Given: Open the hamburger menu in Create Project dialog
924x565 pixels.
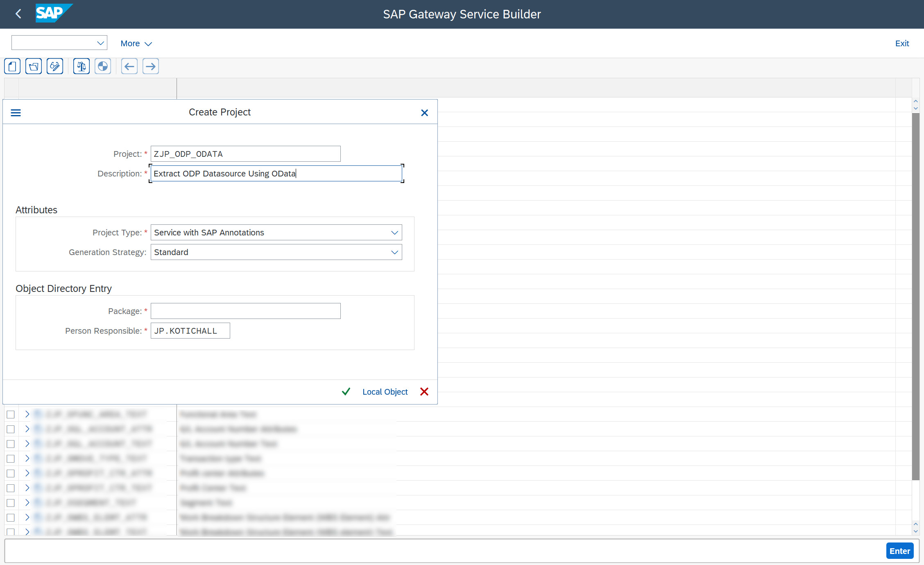Looking at the screenshot, I should point(16,112).
